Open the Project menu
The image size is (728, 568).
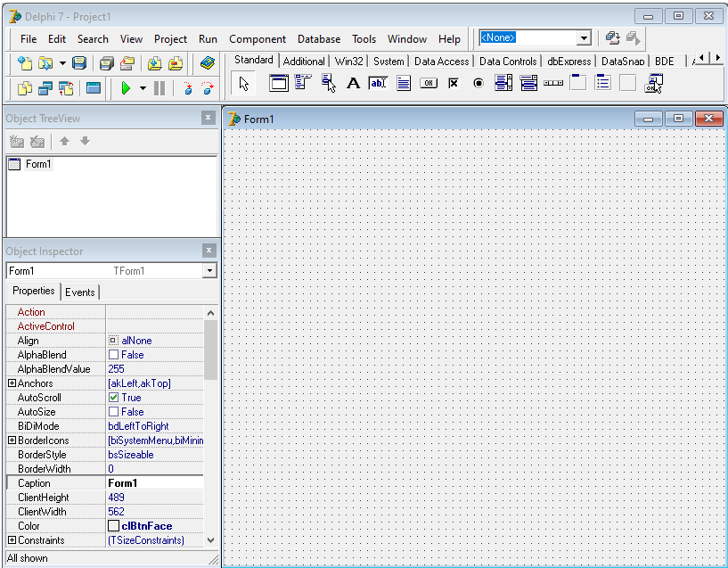[170, 39]
